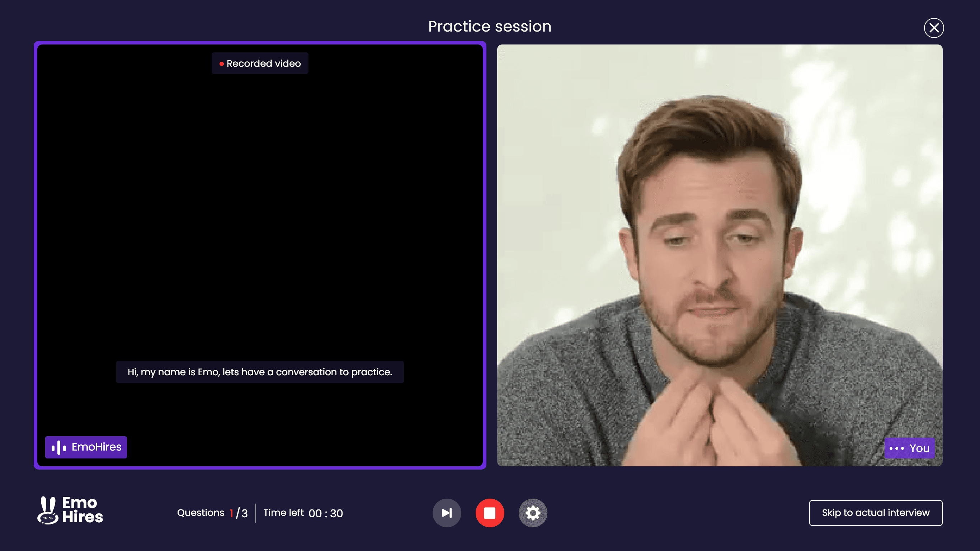Click the three-dots You label

click(910, 448)
